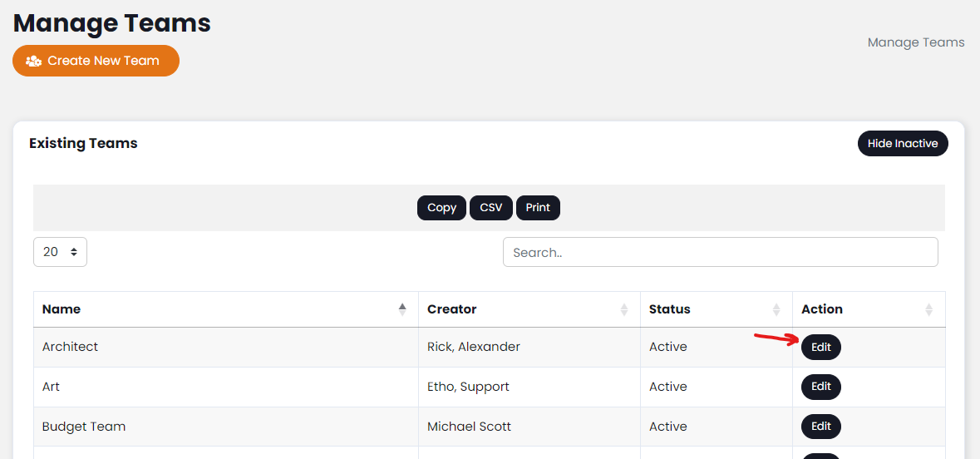Edit the Architect team
Image resolution: width=980 pixels, height=459 pixels.
pyautogui.click(x=820, y=347)
